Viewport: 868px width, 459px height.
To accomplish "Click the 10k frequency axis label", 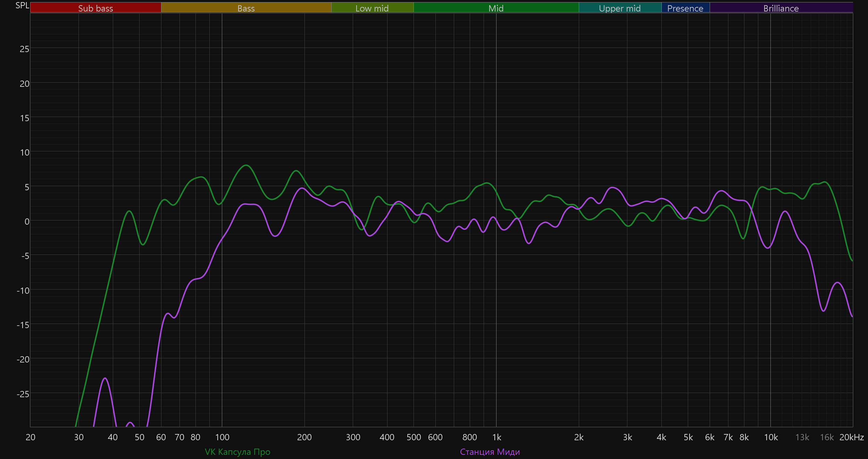I will click(x=771, y=437).
